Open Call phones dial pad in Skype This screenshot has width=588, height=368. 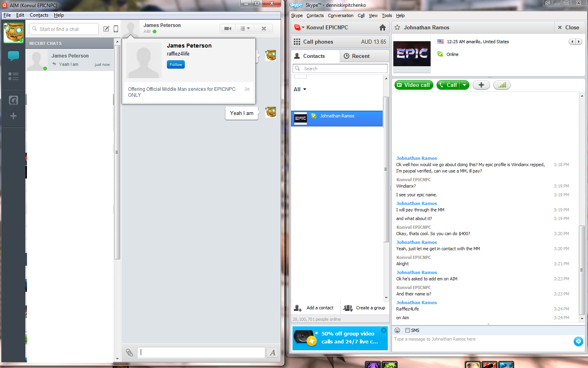click(340, 42)
